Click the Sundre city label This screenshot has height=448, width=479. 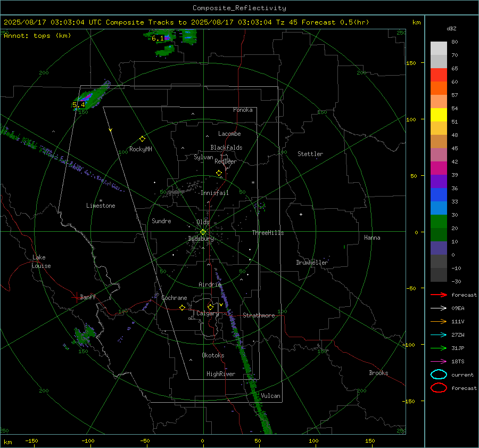[x=161, y=221]
